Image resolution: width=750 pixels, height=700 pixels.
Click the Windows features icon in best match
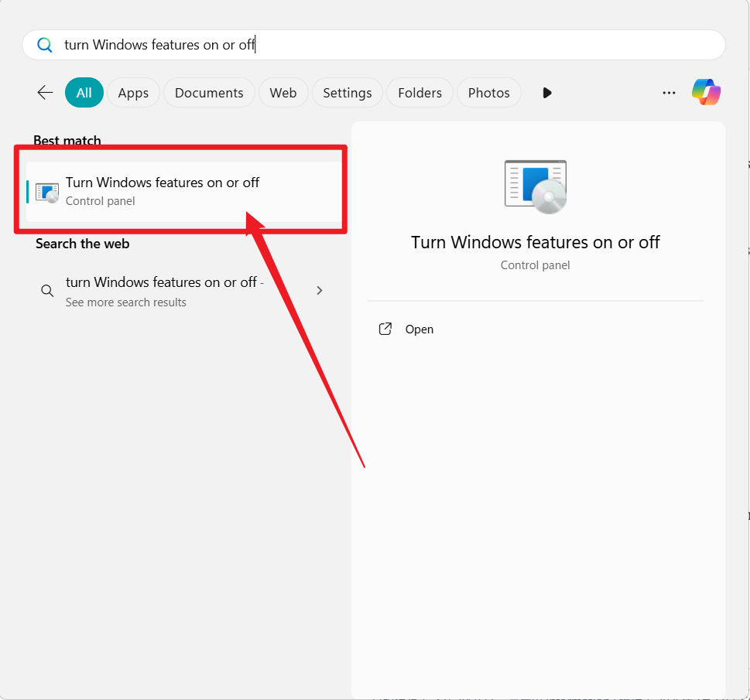tap(47, 193)
